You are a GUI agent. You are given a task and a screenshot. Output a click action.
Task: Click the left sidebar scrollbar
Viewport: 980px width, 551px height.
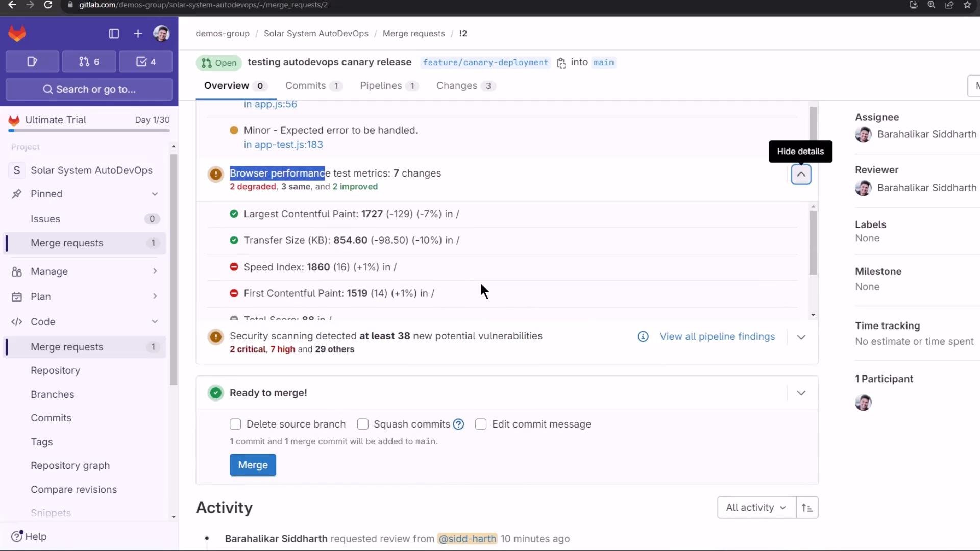click(174, 269)
